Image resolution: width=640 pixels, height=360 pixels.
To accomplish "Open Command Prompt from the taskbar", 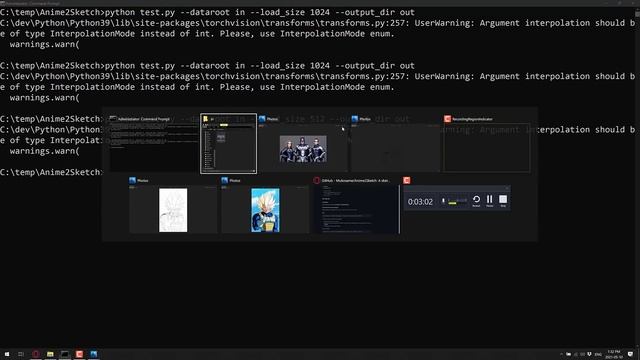I will point(64,354).
